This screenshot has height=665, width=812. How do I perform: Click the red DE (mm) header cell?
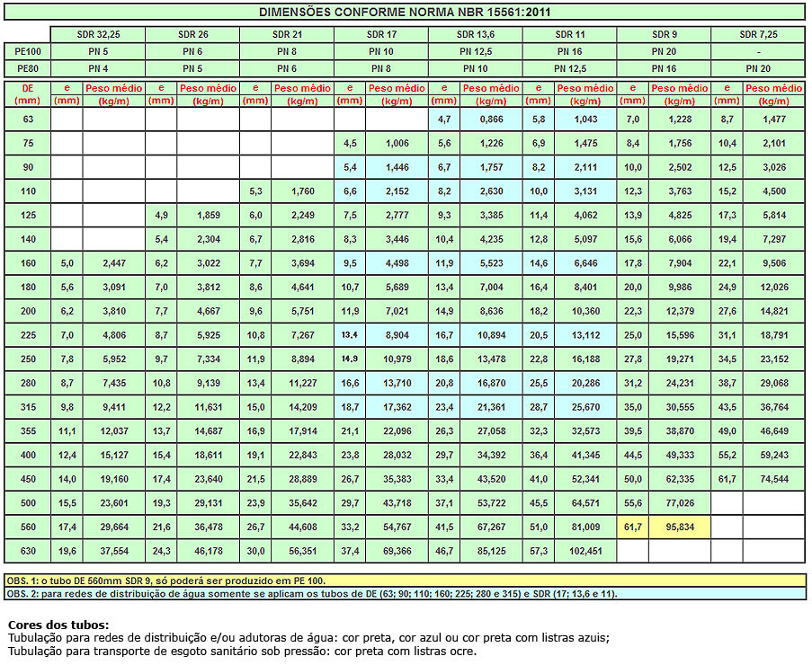click(27, 94)
